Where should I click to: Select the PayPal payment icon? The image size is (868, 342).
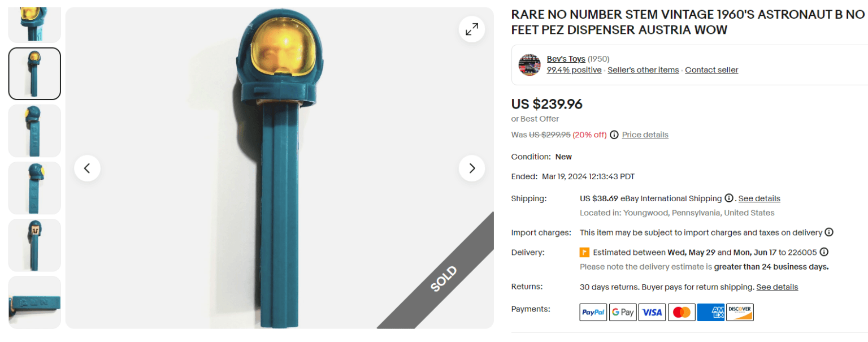(593, 312)
